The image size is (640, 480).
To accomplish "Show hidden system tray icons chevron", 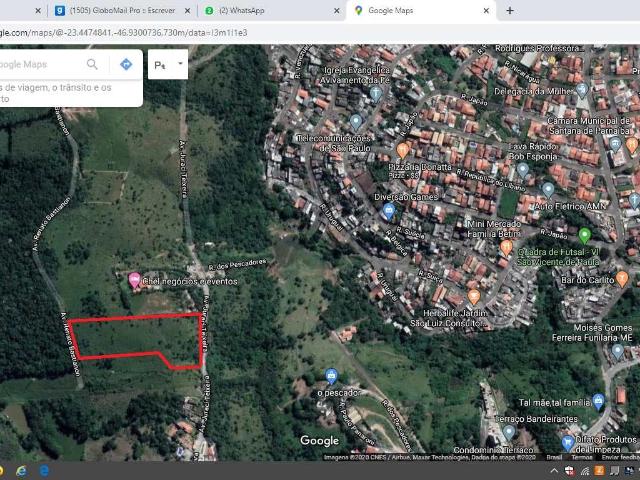I will 554,471.
